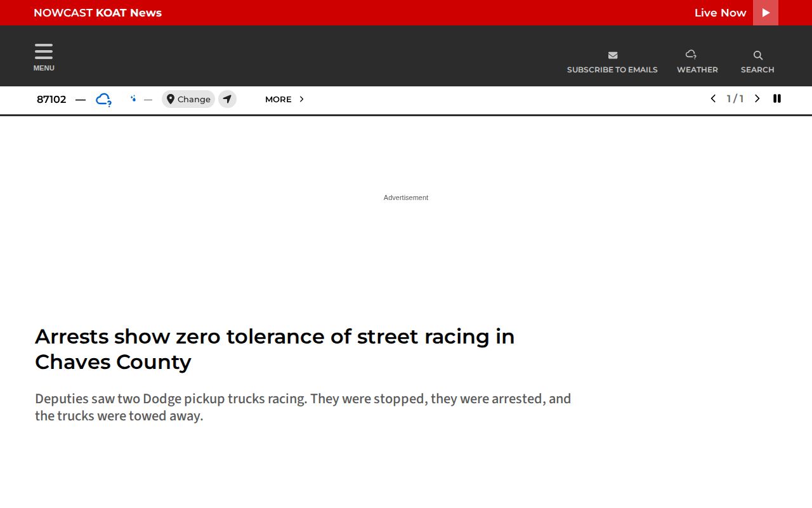812x508 pixels.
Task: Play the Live Now stream
Action: (765, 13)
